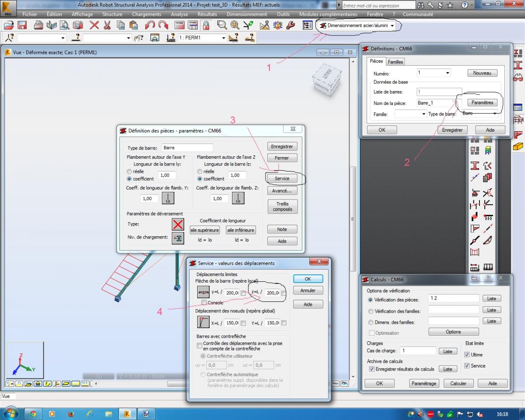Click the Windows Start orb

[10, 413]
